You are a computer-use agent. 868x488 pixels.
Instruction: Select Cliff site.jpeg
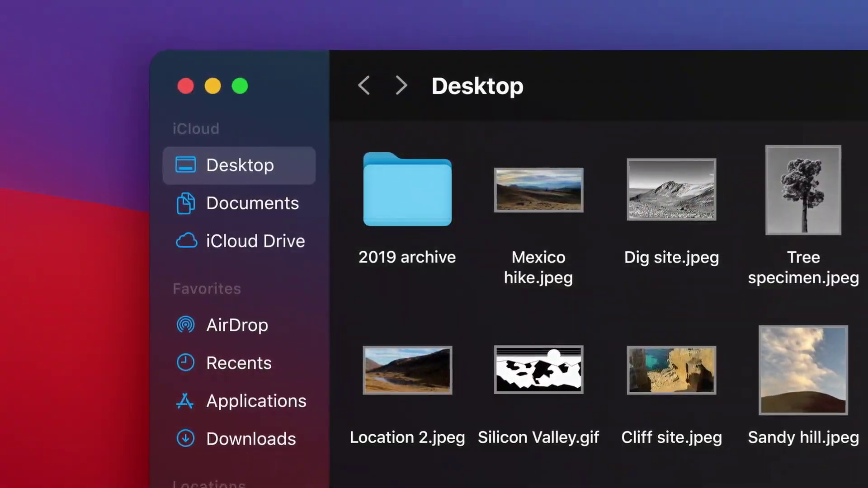pyautogui.click(x=671, y=370)
